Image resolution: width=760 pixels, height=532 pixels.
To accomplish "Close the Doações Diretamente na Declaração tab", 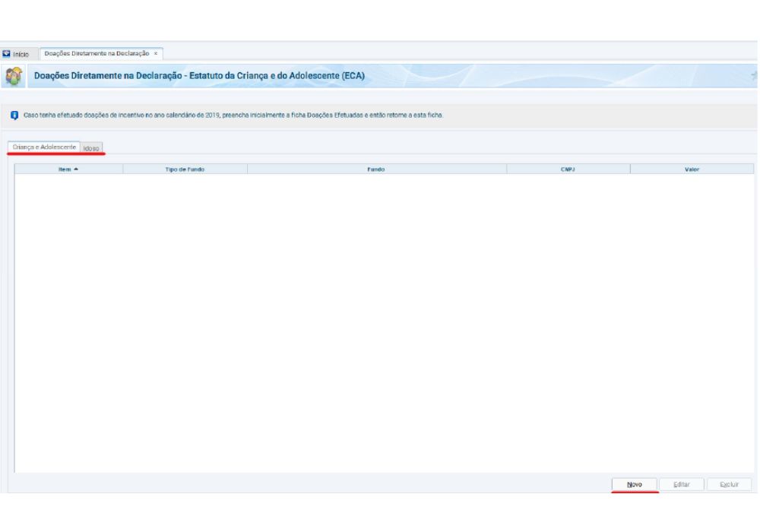I will pyautogui.click(x=156, y=53).
